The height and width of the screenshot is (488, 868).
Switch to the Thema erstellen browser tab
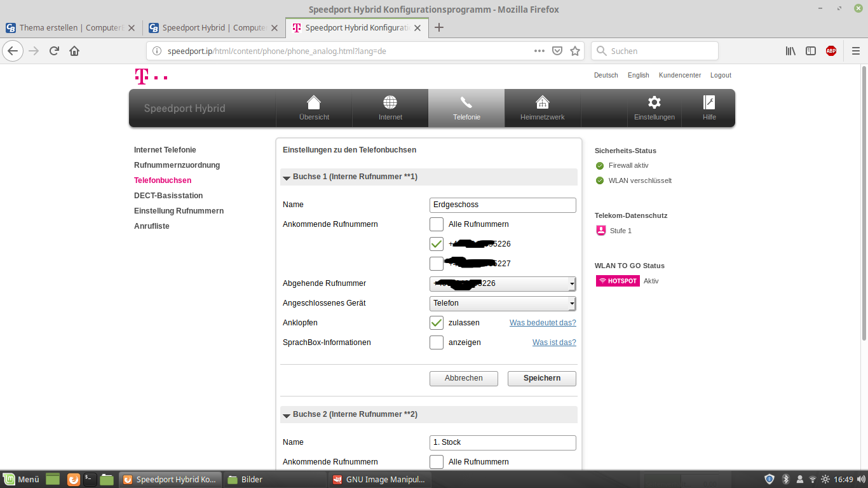click(71, 28)
